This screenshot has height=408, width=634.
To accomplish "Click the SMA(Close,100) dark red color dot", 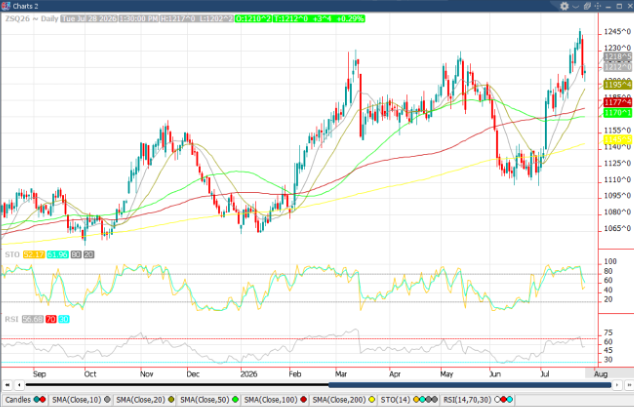I will tap(303, 400).
